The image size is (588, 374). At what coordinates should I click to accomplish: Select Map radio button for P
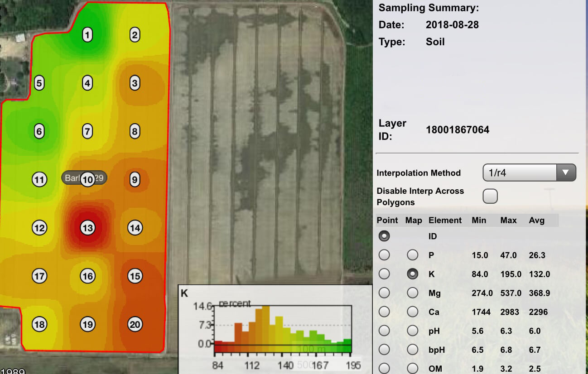coord(412,255)
